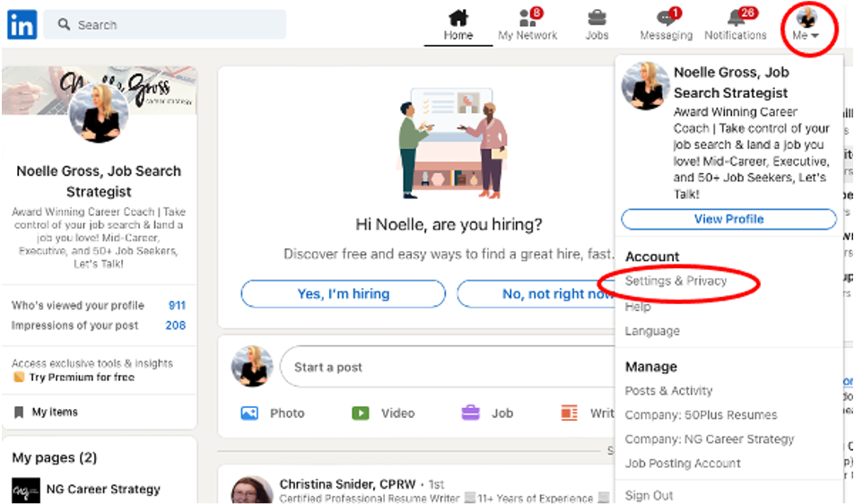Click the profile photo in the Me dropdown
This screenshot has height=504, width=854.
645,86
